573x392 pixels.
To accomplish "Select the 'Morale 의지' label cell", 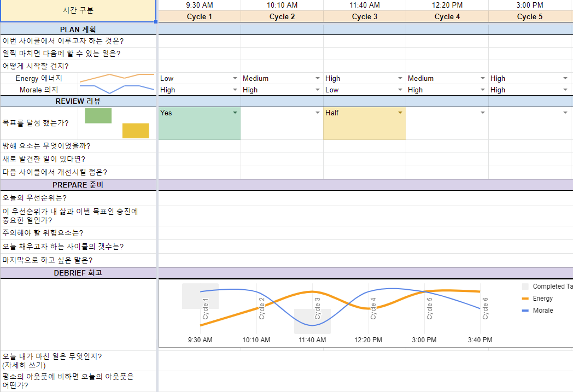I will click(x=39, y=90).
